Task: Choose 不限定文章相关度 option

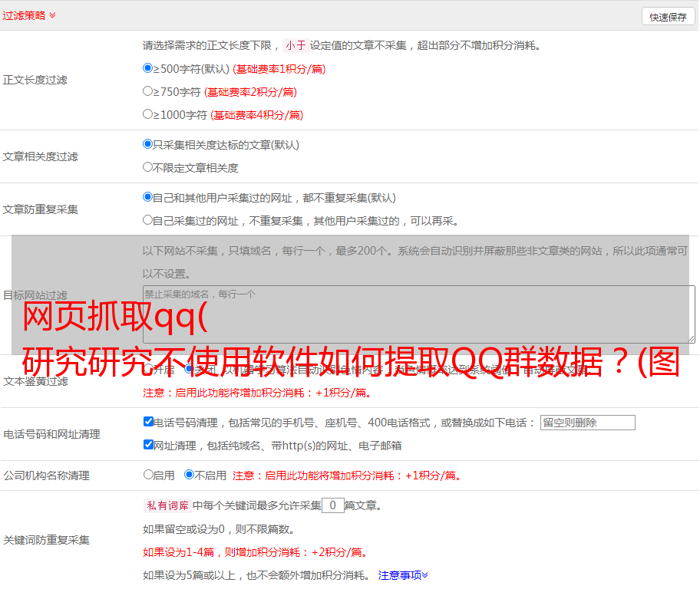Action: (x=148, y=167)
